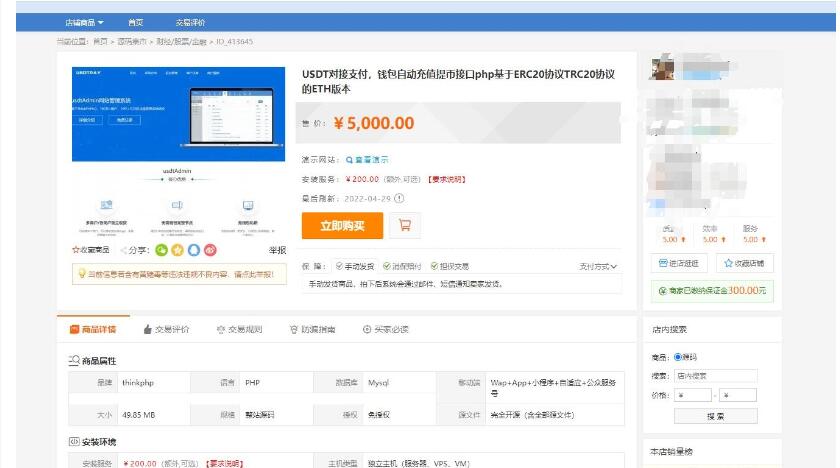Share via the yellow QZone star icon
This screenshot has width=840, height=468.
(x=177, y=250)
